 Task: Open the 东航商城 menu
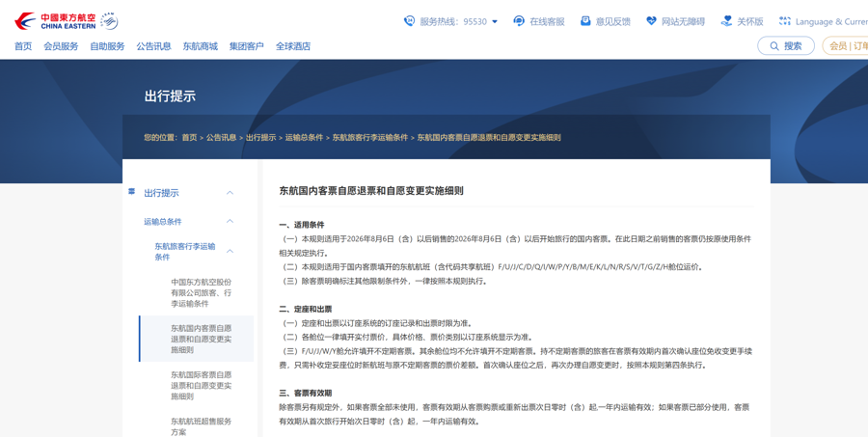pyautogui.click(x=201, y=46)
